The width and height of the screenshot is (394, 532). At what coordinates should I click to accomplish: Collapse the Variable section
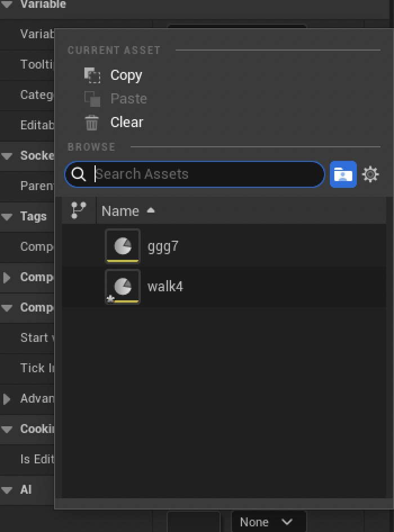pyautogui.click(x=7, y=4)
